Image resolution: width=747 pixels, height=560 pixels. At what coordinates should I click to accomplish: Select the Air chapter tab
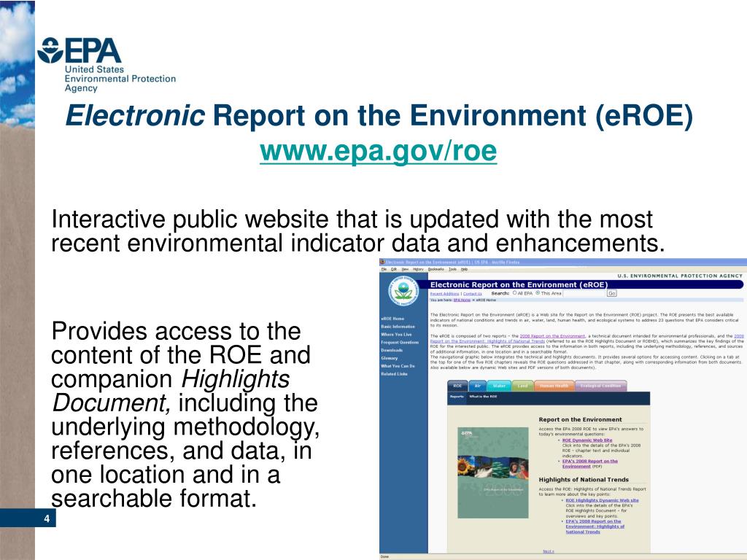click(478, 386)
